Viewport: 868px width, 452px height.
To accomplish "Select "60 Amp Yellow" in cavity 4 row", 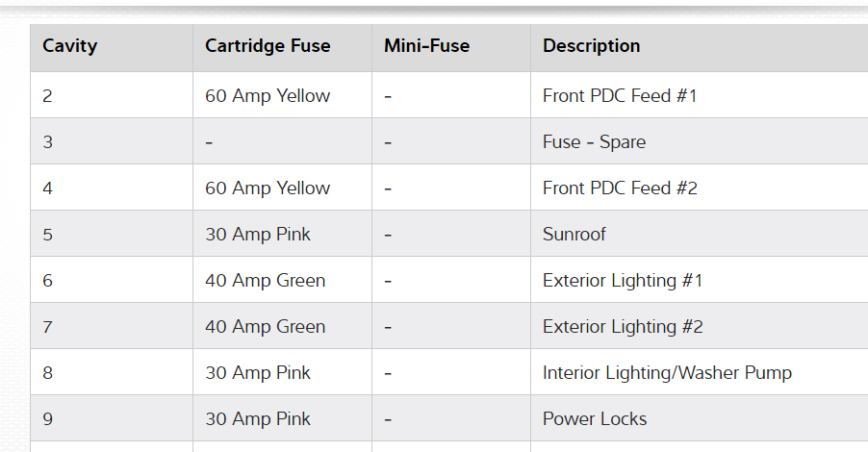I will click(x=268, y=188).
